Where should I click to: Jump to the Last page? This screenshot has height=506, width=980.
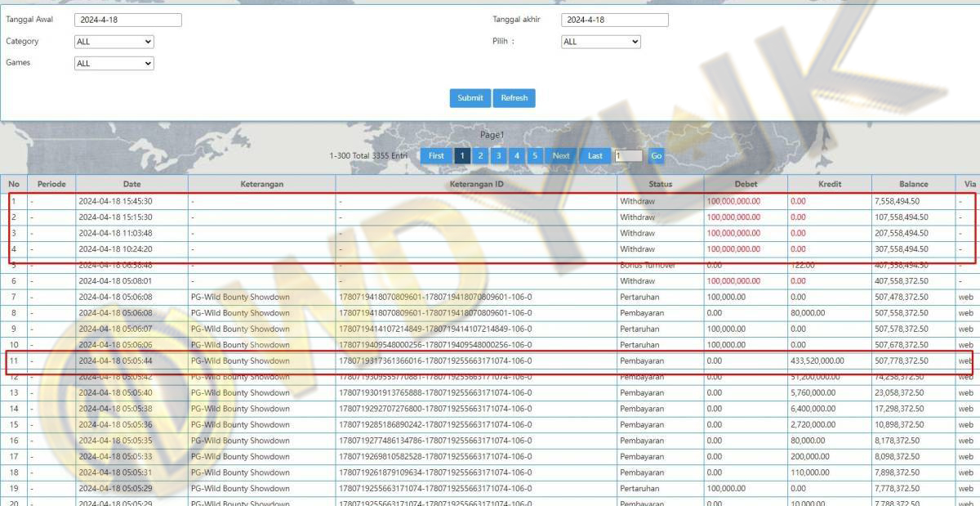pyautogui.click(x=595, y=155)
